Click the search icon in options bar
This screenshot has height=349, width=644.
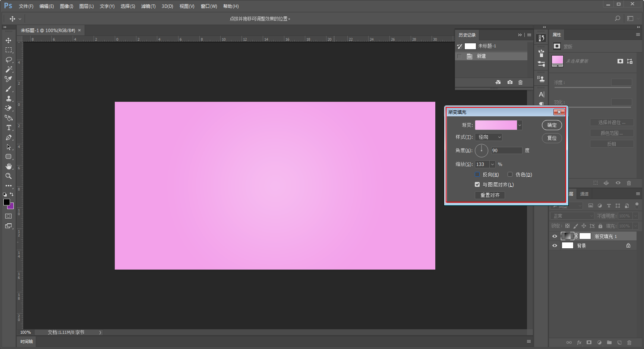[x=618, y=18]
